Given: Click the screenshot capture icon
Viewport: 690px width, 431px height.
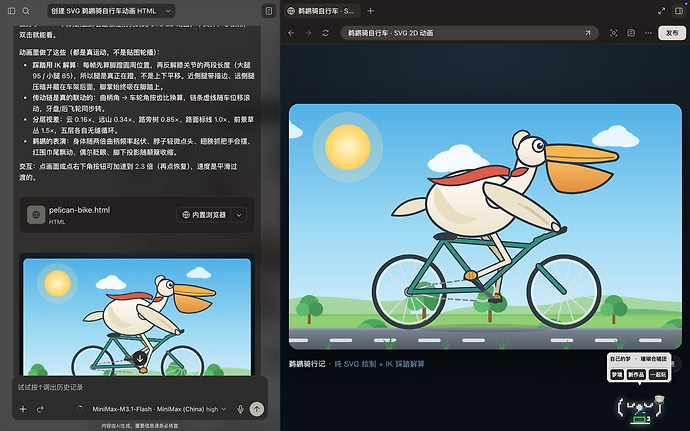Looking at the screenshot, I should 613,33.
